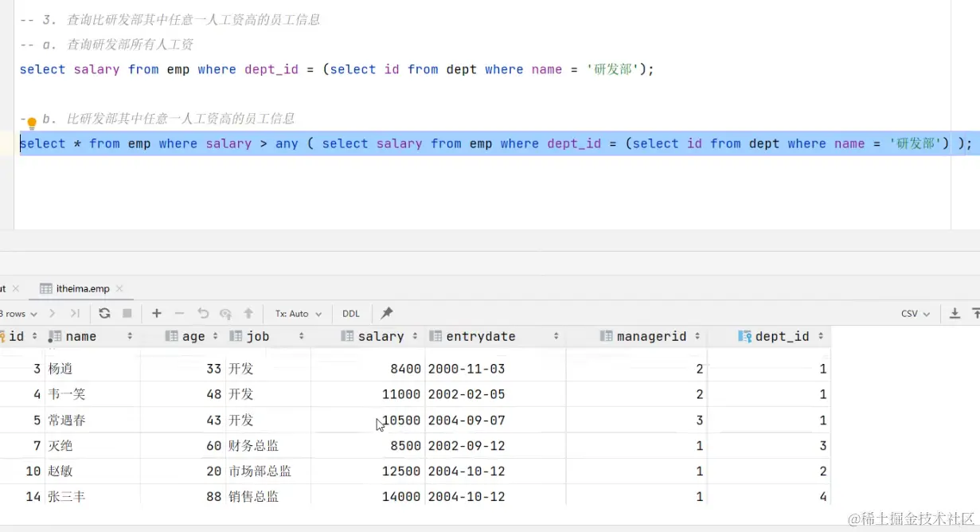The height and width of the screenshot is (532, 980).
Task: Open the DDL view button
Action: click(x=351, y=314)
